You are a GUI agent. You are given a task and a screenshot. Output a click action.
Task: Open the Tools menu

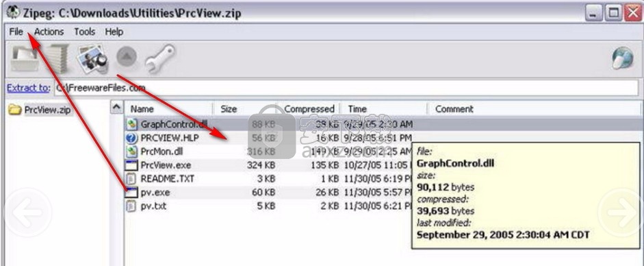point(84,32)
